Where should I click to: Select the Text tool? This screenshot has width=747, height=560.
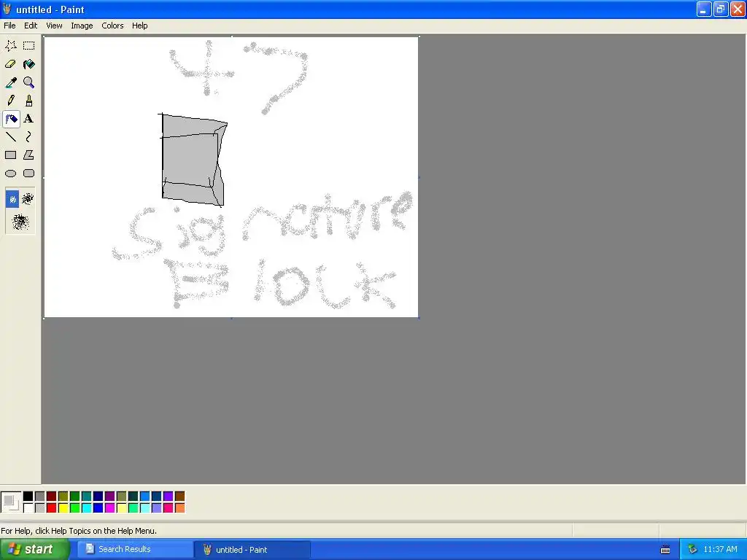(28, 119)
